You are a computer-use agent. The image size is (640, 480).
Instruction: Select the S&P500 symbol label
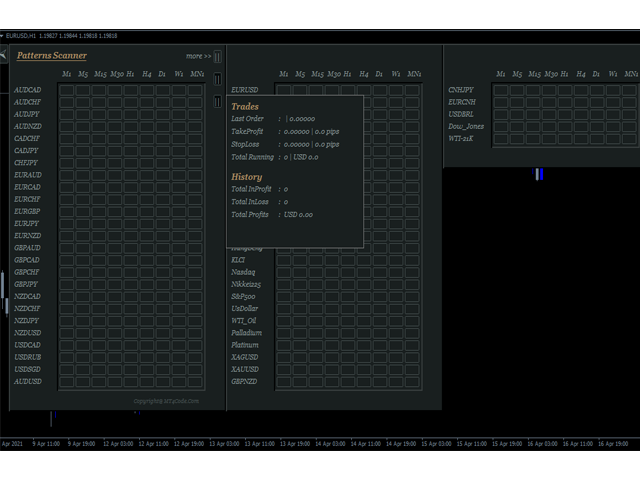pyautogui.click(x=243, y=296)
